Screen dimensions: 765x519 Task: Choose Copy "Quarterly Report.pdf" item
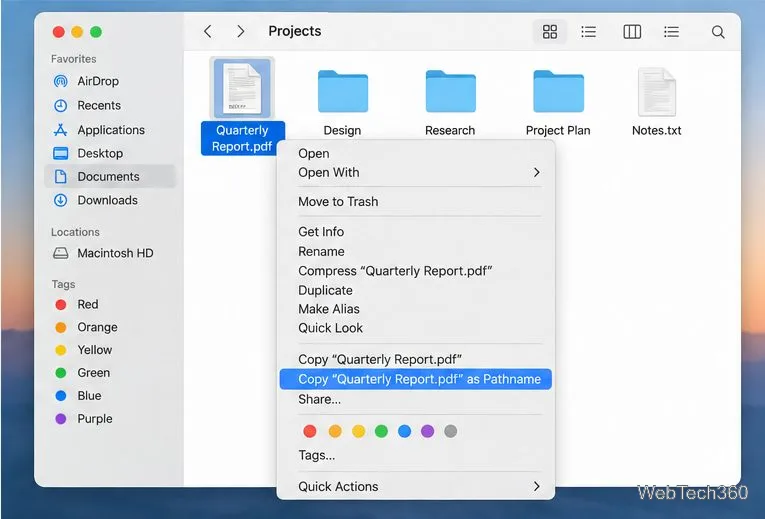(416, 359)
